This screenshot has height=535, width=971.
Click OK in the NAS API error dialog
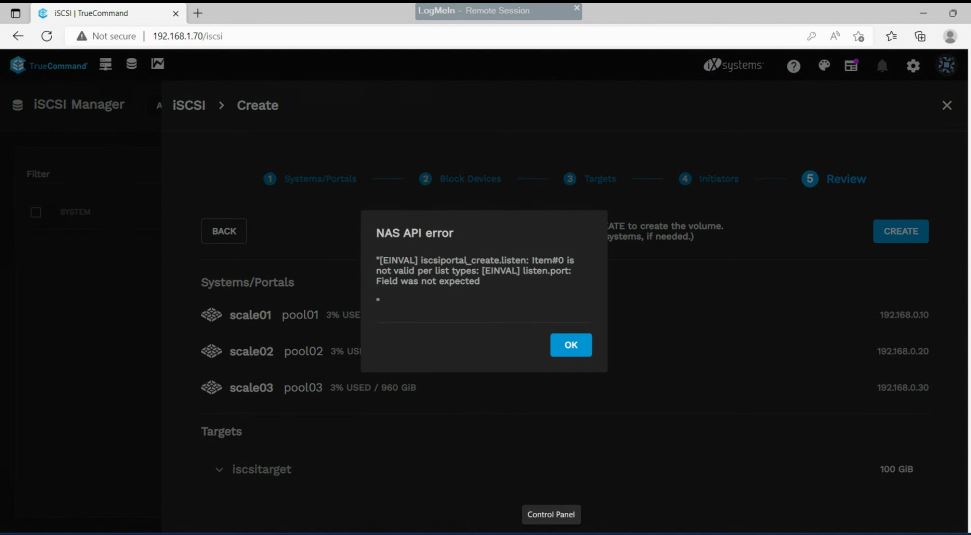tap(570, 345)
